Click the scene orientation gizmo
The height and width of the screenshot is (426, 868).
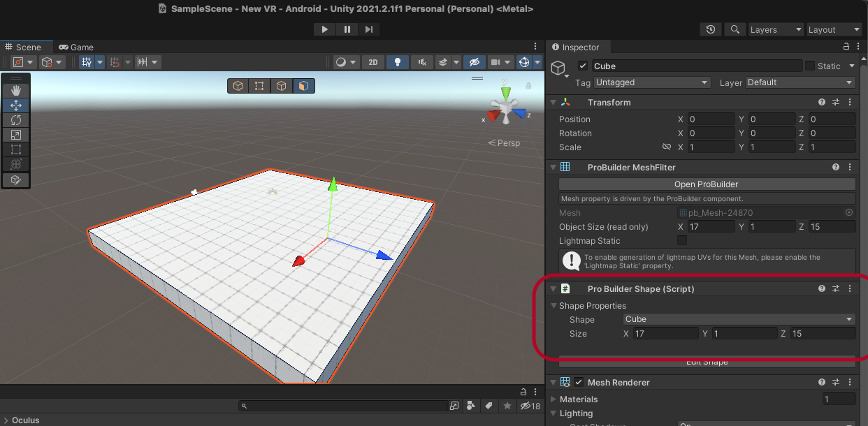505,107
